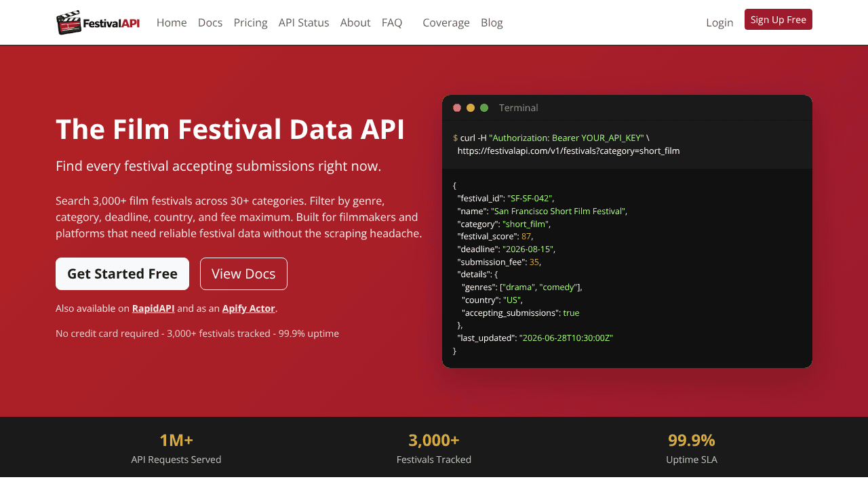Go to the Blog page
The height and width of the screenshot is (488, 868).
[x=492, y=22]
